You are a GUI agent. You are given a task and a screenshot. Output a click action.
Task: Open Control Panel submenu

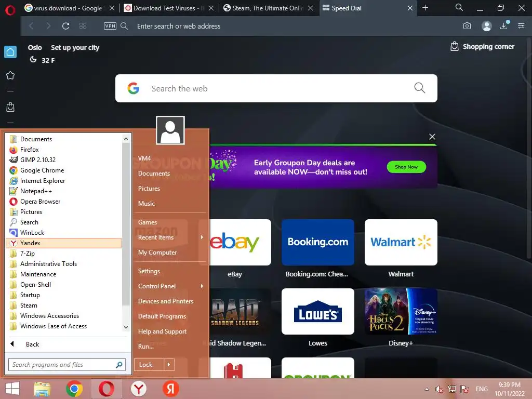170,286
